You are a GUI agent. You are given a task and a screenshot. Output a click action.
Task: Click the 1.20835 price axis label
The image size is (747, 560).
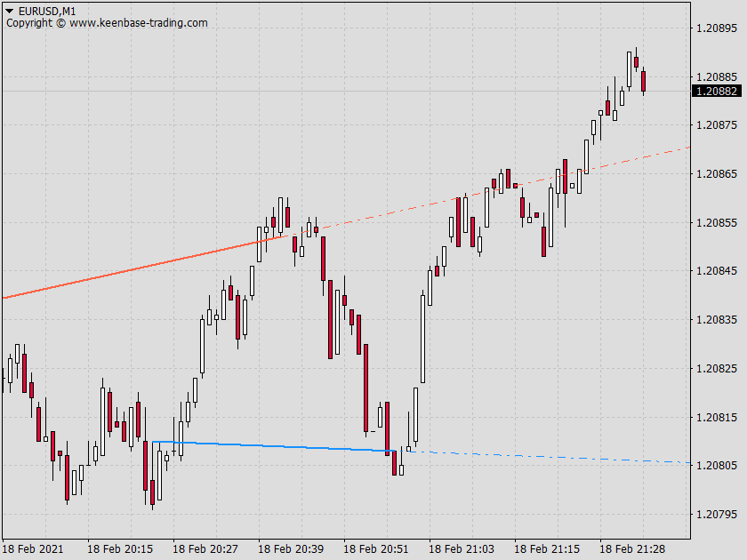[x=717, y=319]
